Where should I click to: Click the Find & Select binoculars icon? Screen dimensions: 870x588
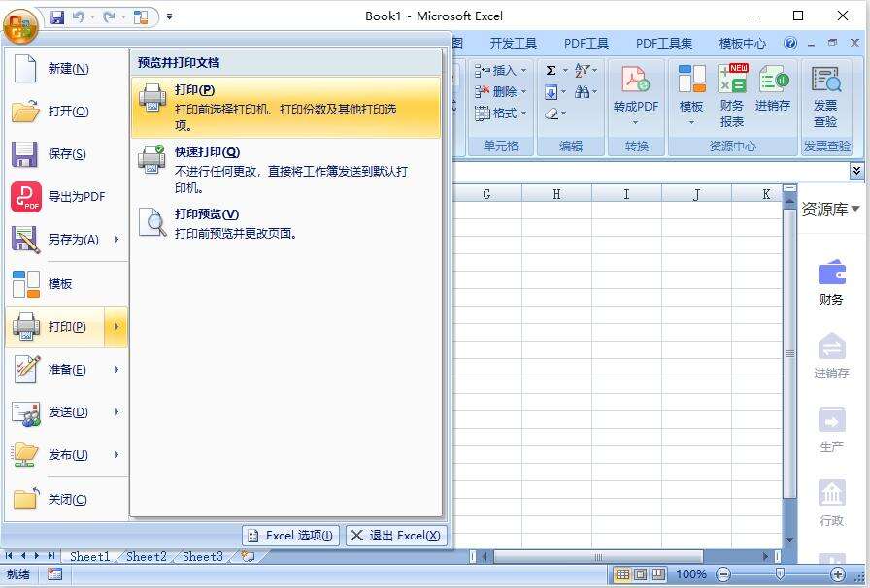pos(582,91)
